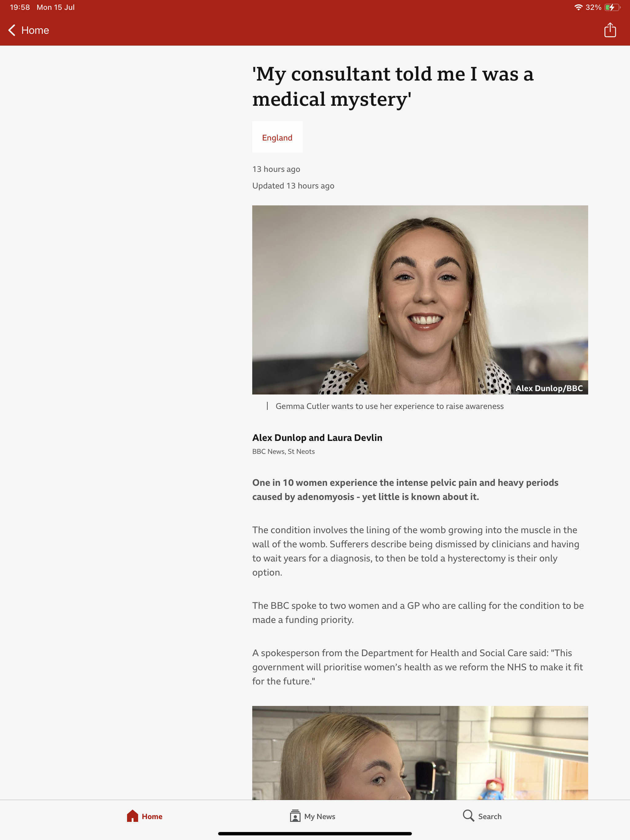This screenshot has height=840, width=630.
Task: Open the England topic tag
Action: pyautogui.click(x=277, y=137)
